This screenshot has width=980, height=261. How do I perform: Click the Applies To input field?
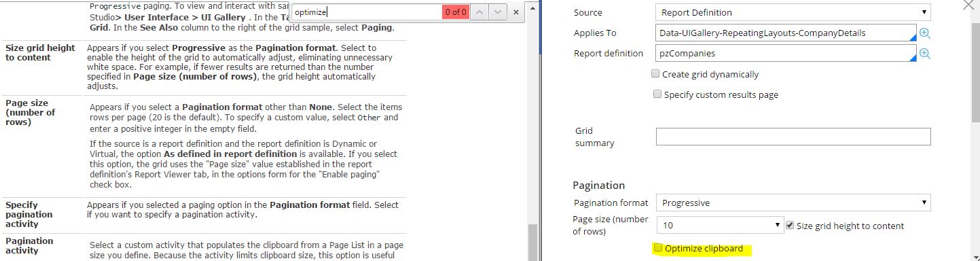pyautogui.click(x=786, y=33)
